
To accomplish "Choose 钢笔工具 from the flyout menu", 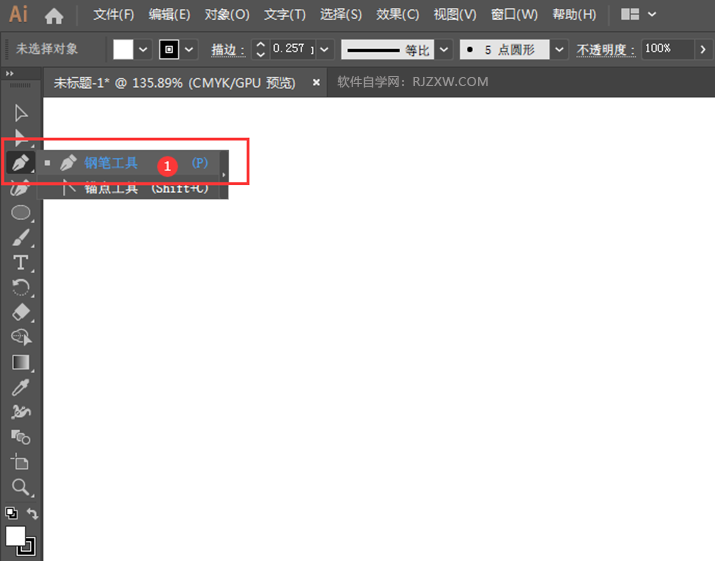I will tap(129, 163).
